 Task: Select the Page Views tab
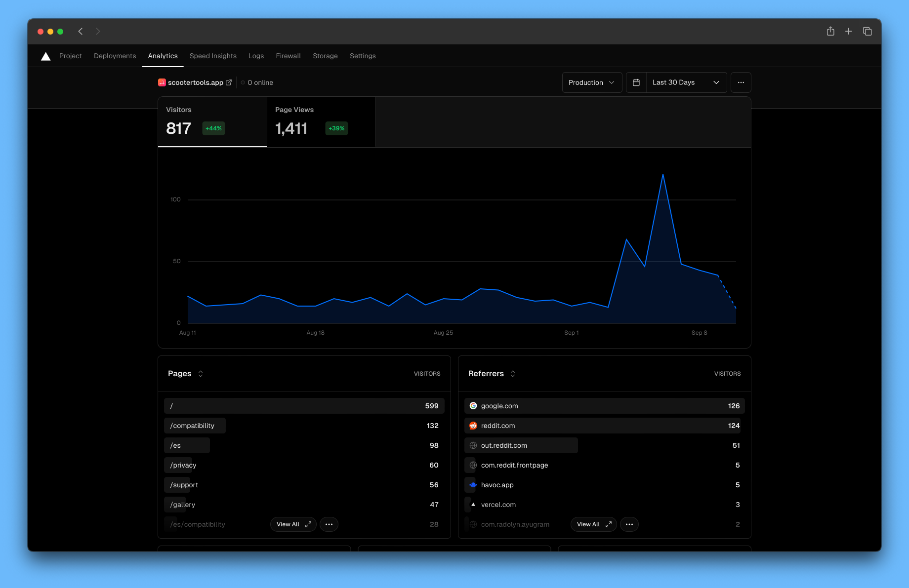[320, 121]
